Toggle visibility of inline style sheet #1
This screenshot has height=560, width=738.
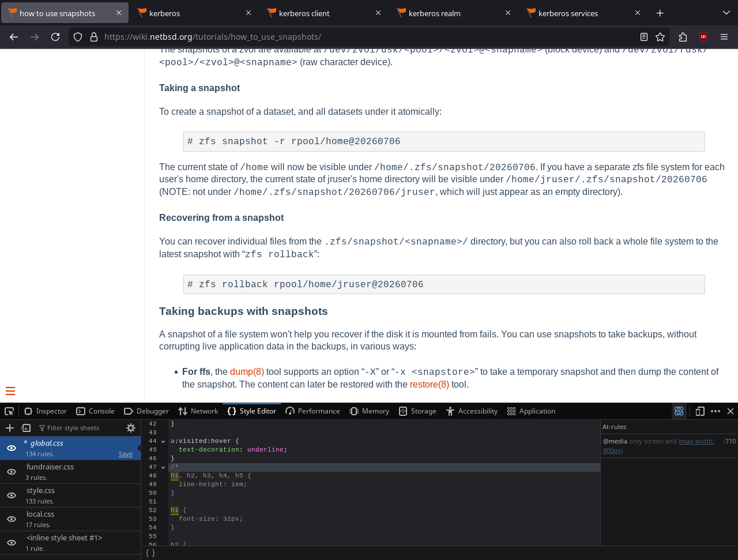pyautogui.click(x=12, y=543)
